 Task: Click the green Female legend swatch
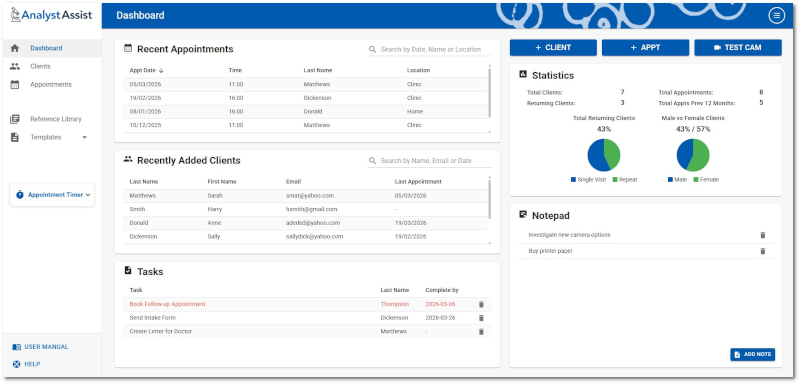click(696, 180)
